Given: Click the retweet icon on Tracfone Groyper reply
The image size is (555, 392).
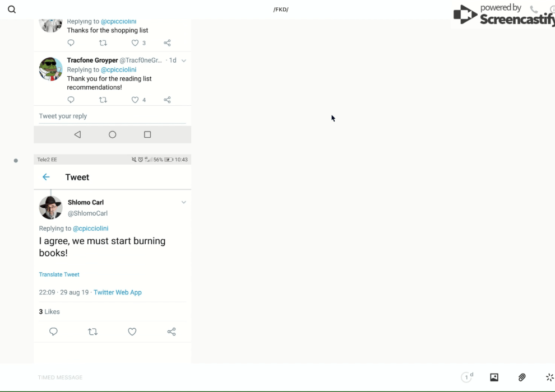Looking at the screenshot, I should pos(103,100).
